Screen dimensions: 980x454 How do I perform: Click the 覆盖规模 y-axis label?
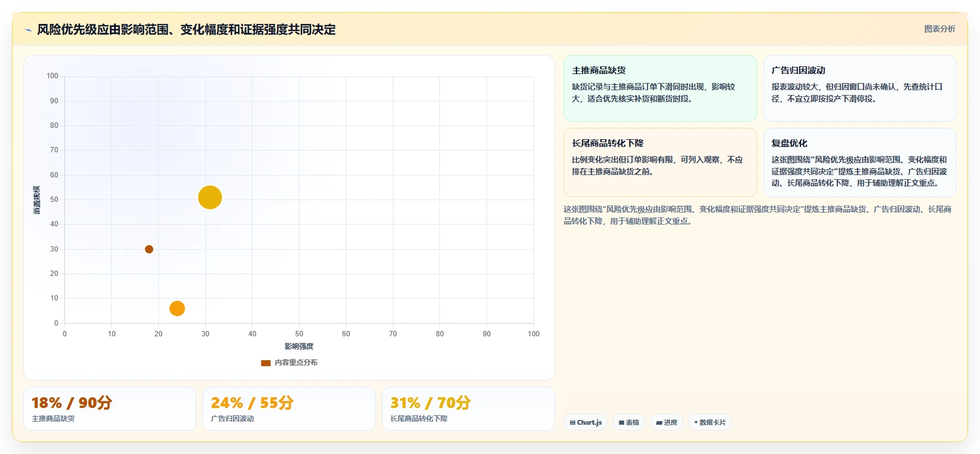tap(37, 200)
